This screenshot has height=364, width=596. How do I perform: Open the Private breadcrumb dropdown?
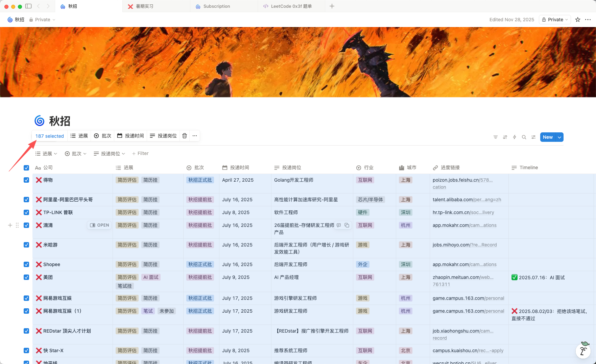click(x=42, y=20)
